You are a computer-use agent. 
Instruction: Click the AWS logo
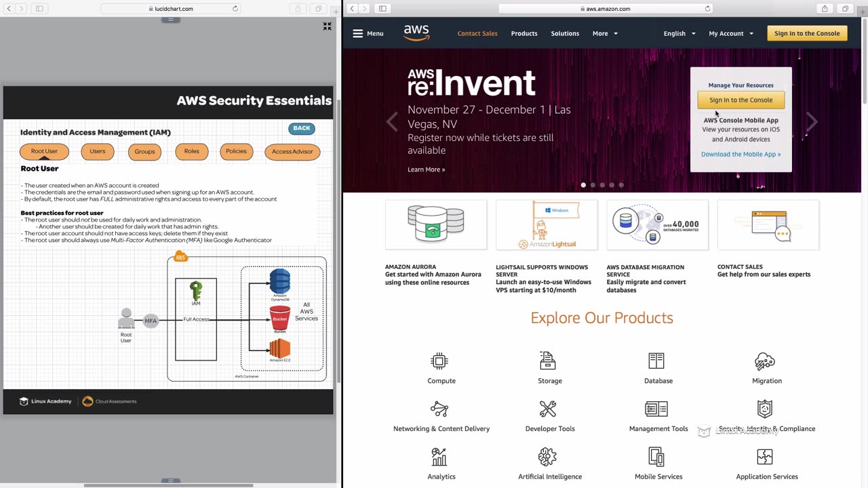click(x=416, y=33)
